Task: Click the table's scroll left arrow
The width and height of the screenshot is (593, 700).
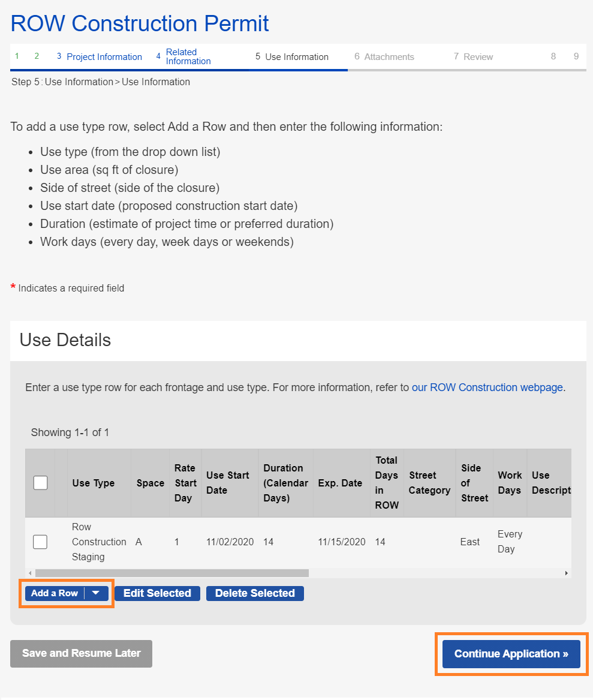Action: [x=30, y=573]
